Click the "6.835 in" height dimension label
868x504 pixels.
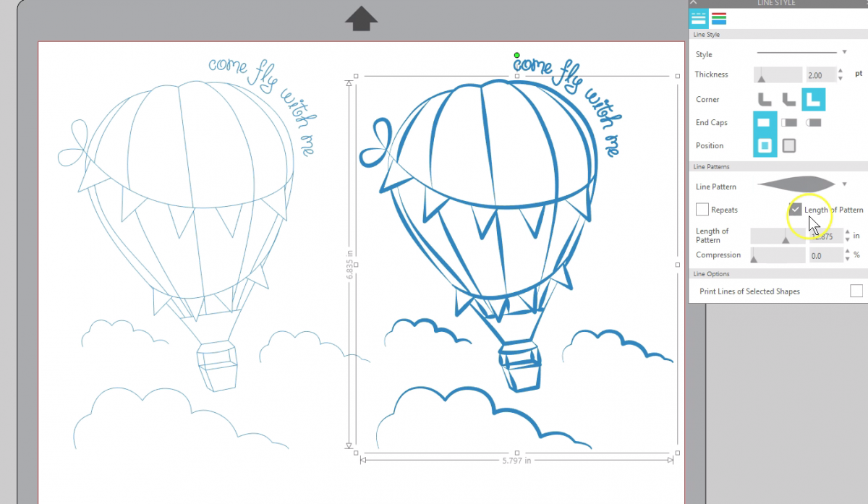349,265
